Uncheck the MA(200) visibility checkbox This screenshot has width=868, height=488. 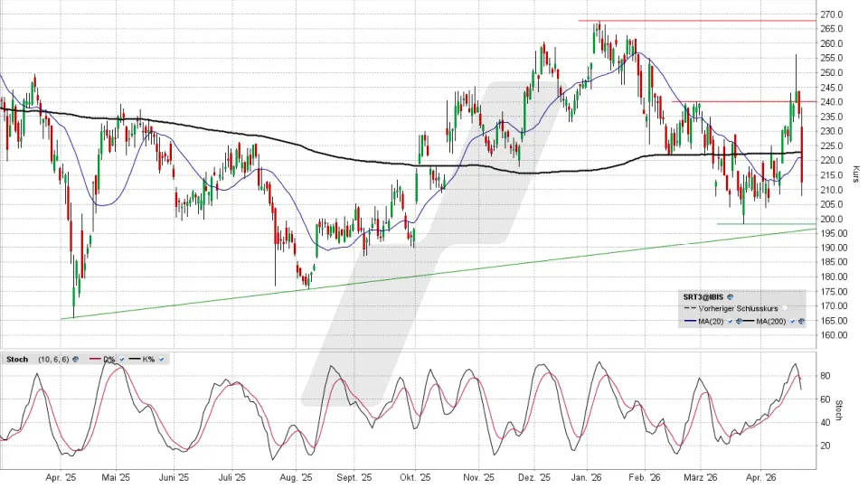coord(792,322)
